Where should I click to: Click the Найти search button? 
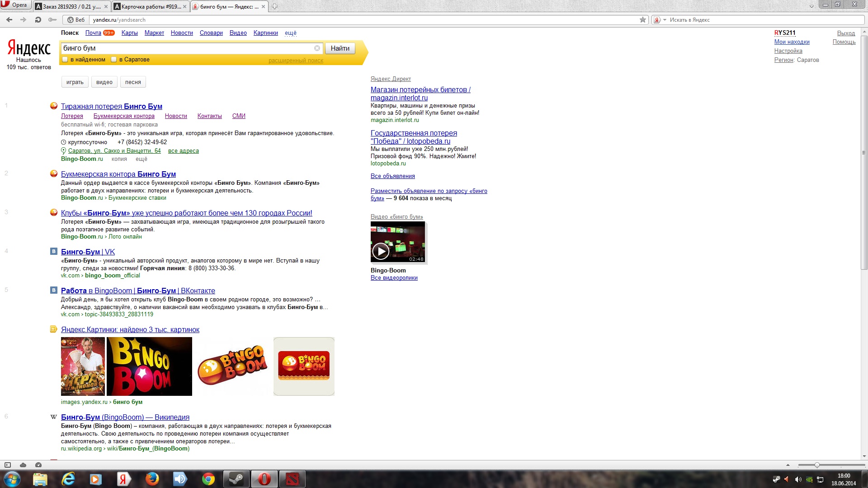[x=340, y=48]
